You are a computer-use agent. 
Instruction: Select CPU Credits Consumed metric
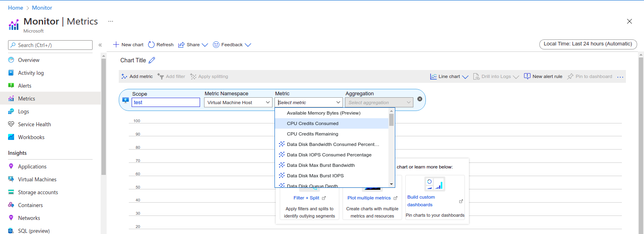pos(332,123)
